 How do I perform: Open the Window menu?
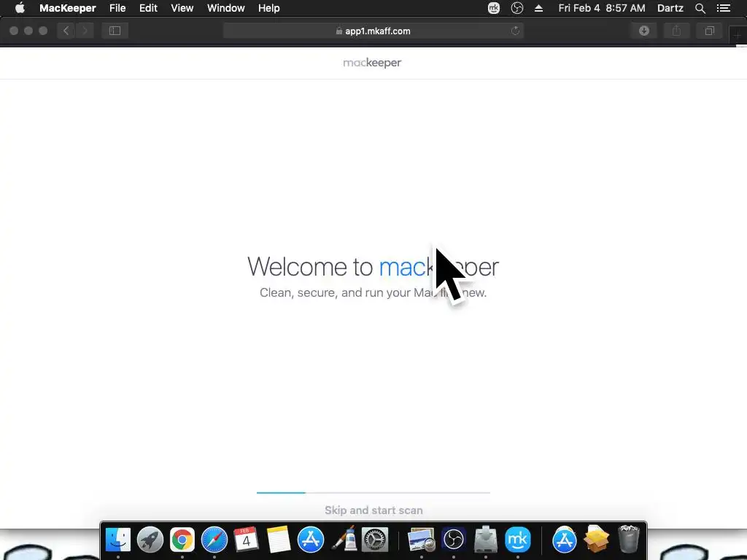click(x=226, y=8)
